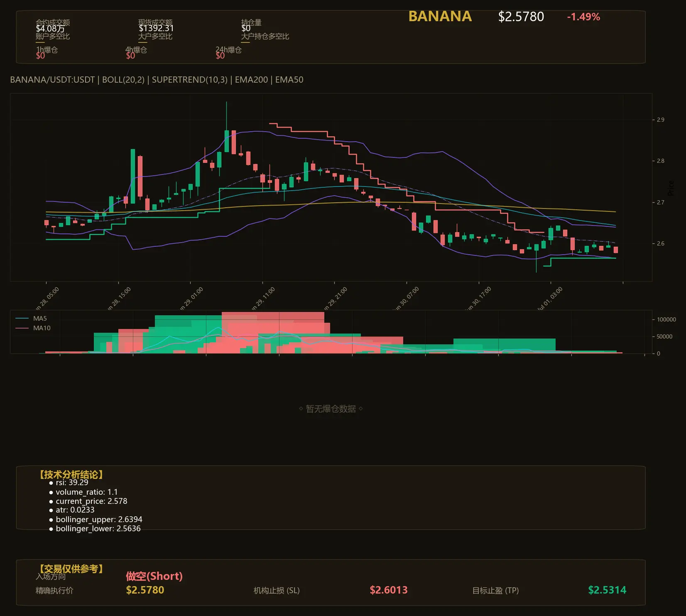
Task: Toggle the MA10 legend entry
Action: point(33,328)
